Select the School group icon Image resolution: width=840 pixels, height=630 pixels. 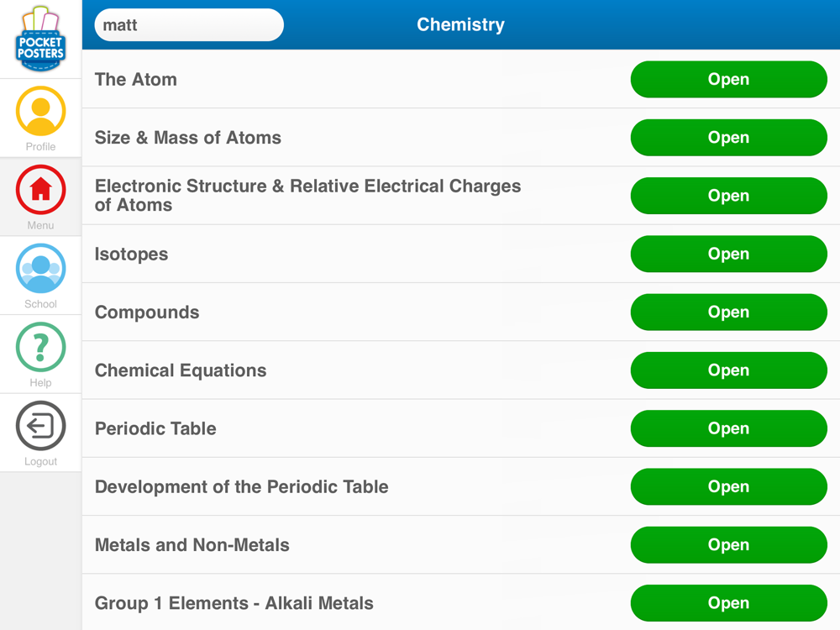(x=40, y=269)
